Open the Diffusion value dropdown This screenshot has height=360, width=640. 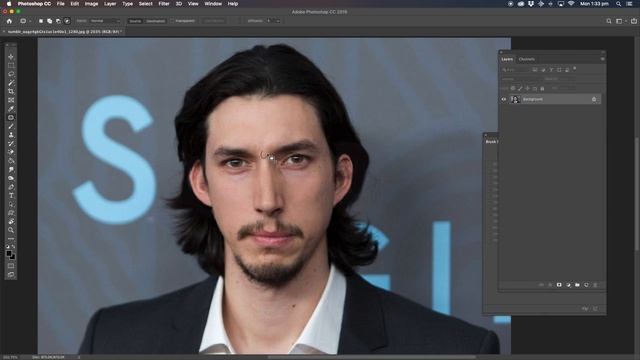point(278,21)
